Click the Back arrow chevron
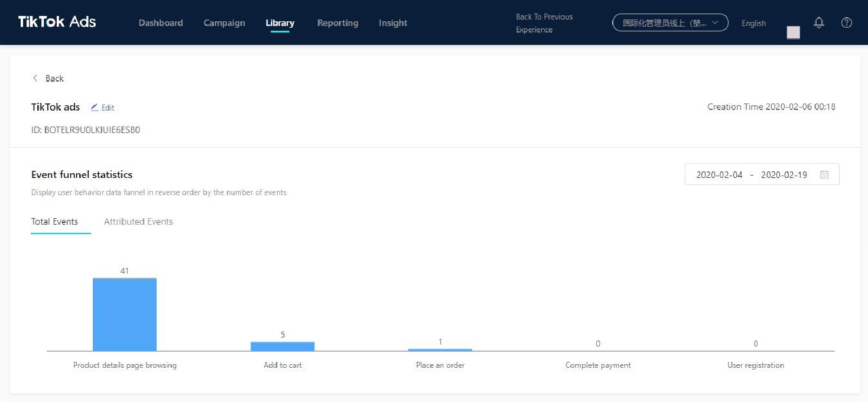 click(x=35, y=79)
